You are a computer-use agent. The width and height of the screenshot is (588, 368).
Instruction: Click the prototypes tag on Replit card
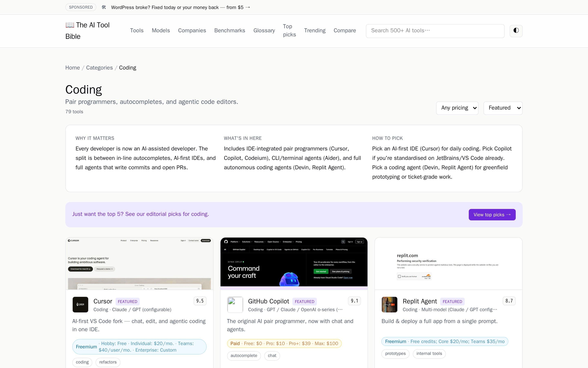click(395, 354)
